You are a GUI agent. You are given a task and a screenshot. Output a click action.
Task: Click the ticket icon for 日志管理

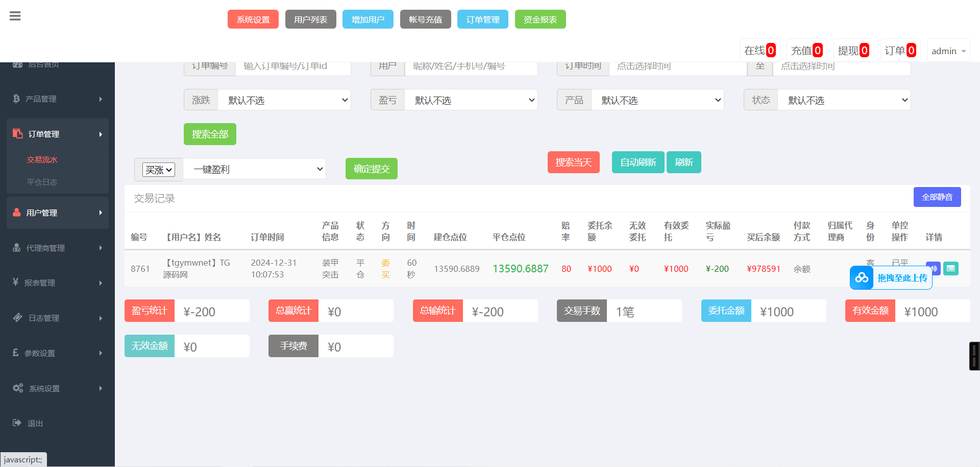tap(17, 317)
